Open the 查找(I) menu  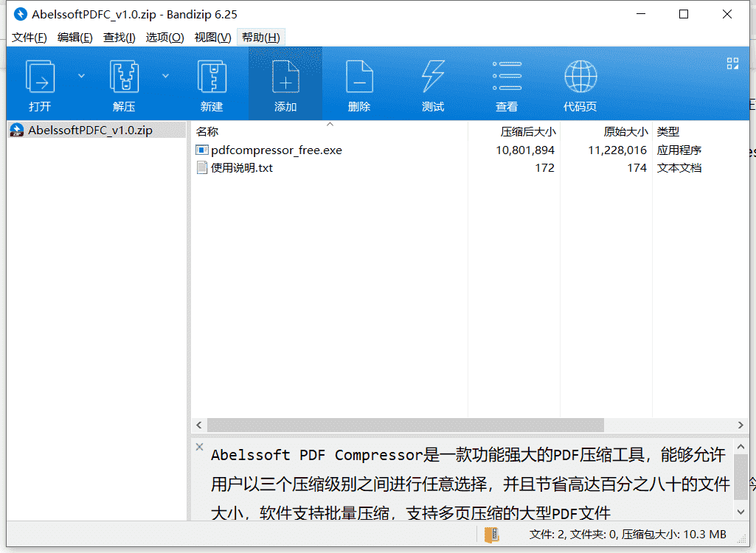coord(119,37)
